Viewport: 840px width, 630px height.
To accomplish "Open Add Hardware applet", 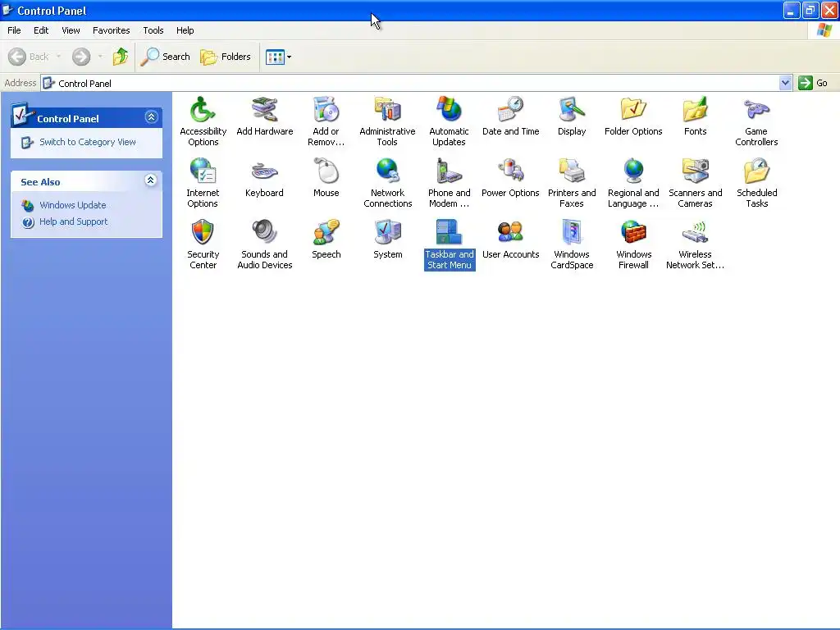I will (x=265, y=116).
